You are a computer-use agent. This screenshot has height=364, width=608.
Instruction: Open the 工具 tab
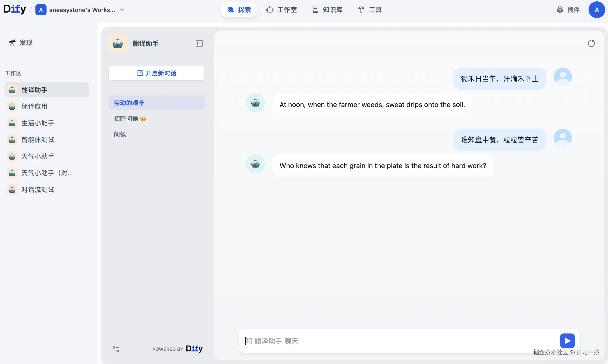tap(370, 10)
